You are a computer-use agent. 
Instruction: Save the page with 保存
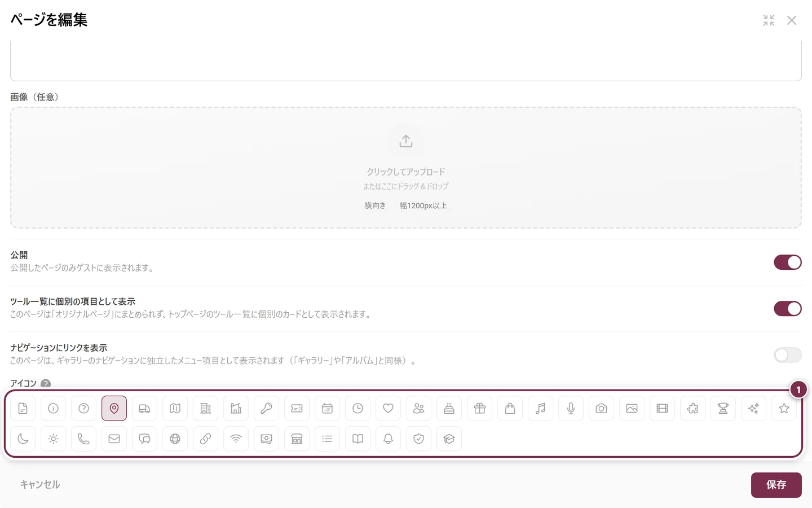point(776,485)
